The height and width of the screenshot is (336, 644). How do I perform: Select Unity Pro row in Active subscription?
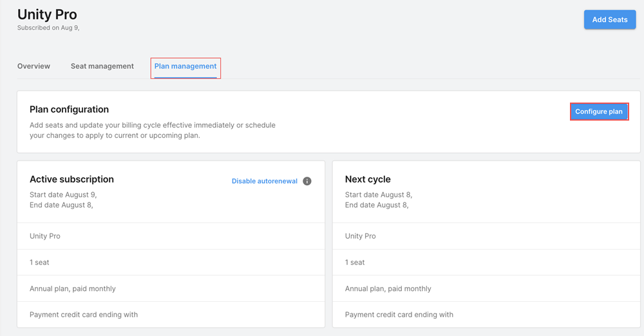(171, 236)
